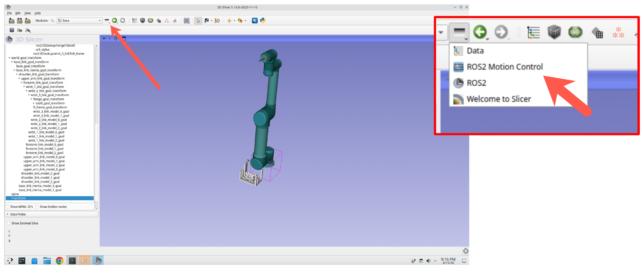
Task: Expand the tool0_goal_transform tree node
Action: pyautogui.click(x=34, y=104)
